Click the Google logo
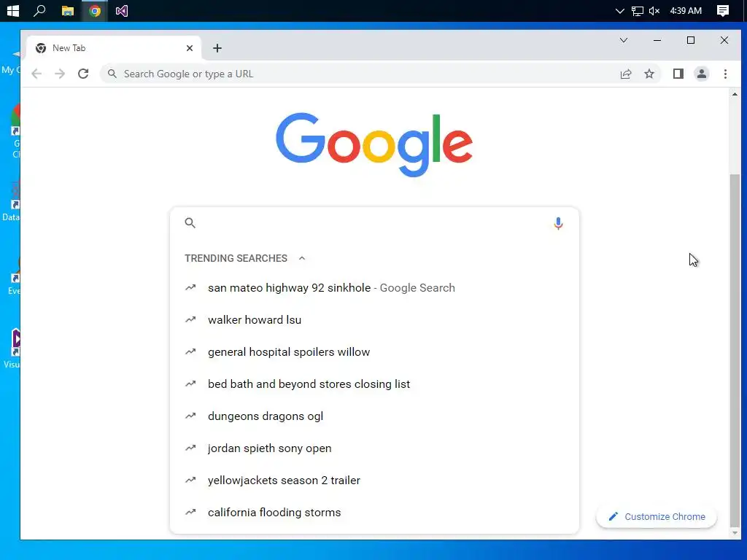 point(374,145)
